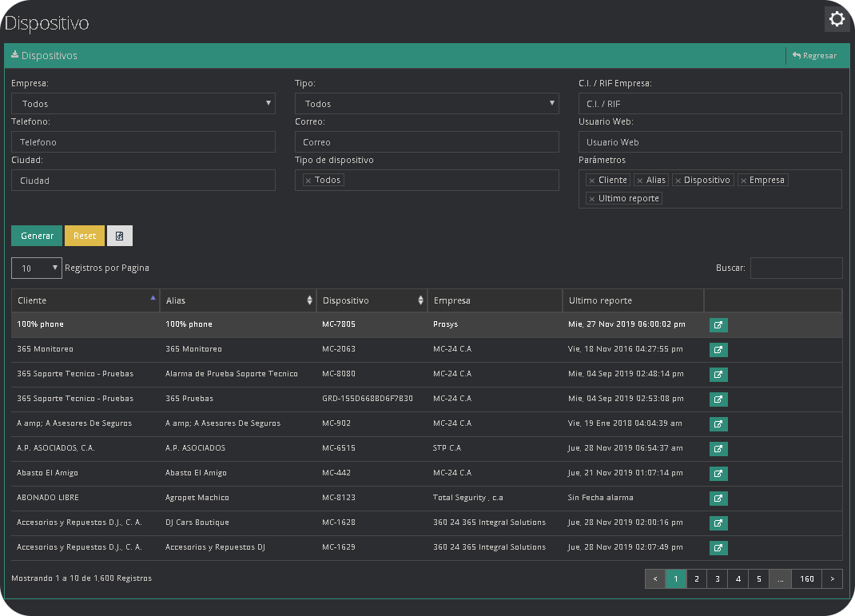855x616 pixels.
Task: Remove the Ultimo reporte parameter tag
Action: tap(592, 199)
